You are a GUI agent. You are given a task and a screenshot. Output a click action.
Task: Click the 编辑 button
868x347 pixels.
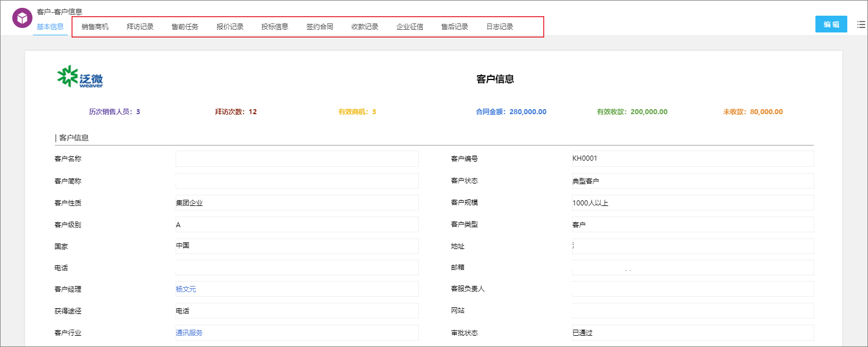(x=831, y=24)
